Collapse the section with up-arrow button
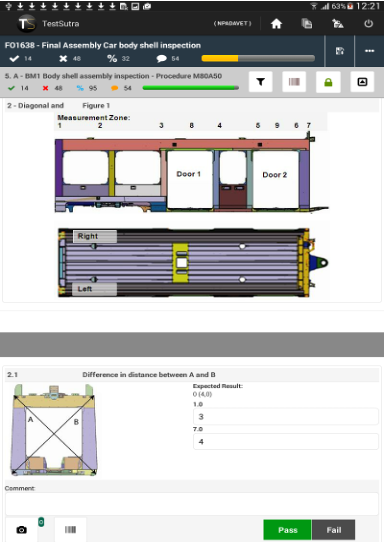The width and height of the screenshot is (384, 542). click(362, 82)
